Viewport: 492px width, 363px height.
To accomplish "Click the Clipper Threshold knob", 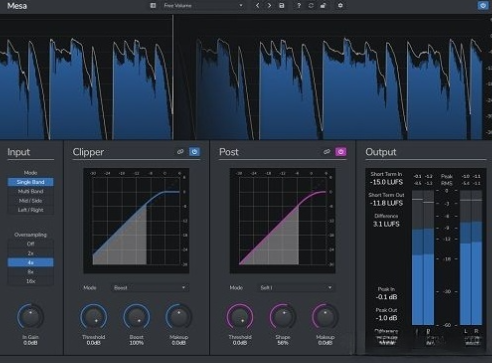I will 94,316.
